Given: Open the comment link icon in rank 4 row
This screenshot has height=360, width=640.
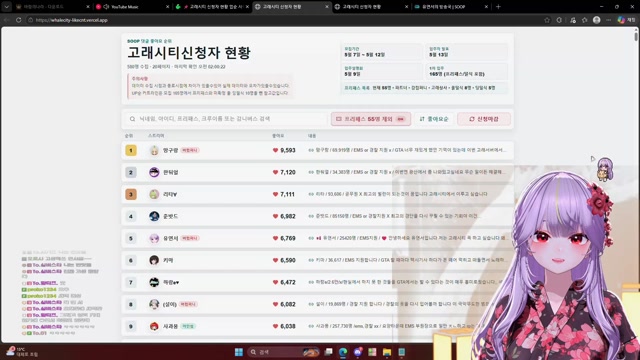Looking at the screenshot, I should (311, 216).
